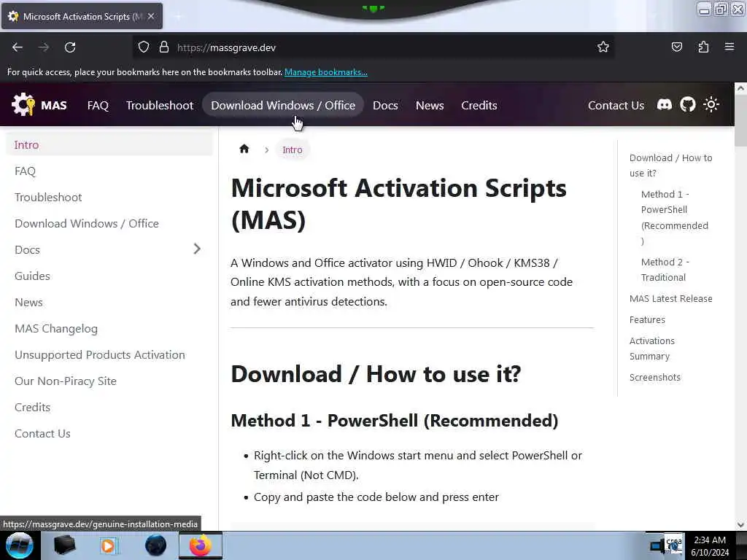Open News in the top navbar
This screenshot has width=747, height=560.
[429, 105]
